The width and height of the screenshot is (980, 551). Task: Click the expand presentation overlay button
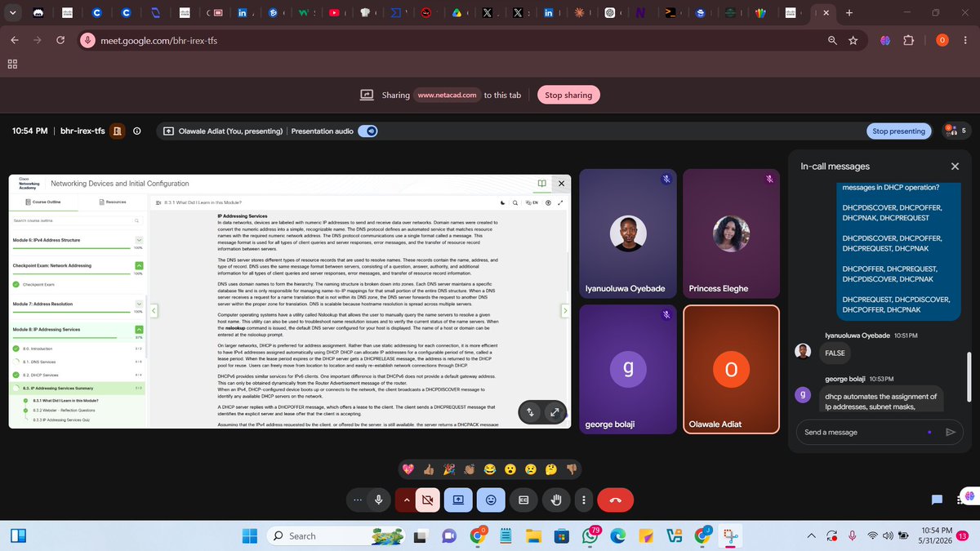click(x=555, y=412)
